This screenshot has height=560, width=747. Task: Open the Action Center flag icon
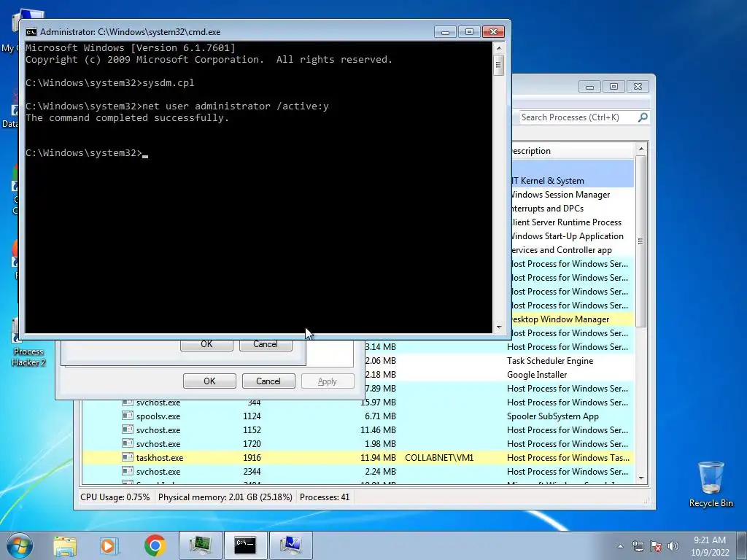coord(656,546)
